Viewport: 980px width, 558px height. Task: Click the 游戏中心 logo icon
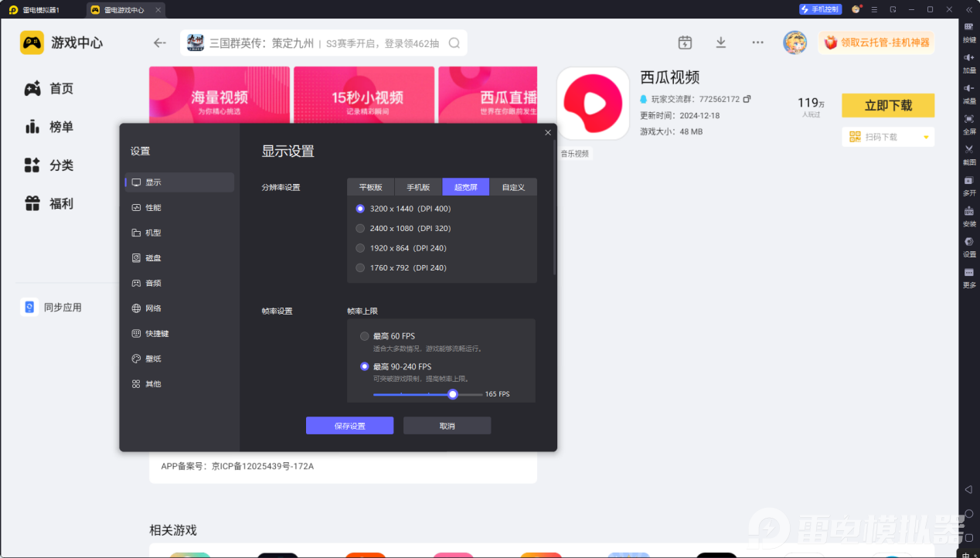pyautogui.click(x=32, y=43)
